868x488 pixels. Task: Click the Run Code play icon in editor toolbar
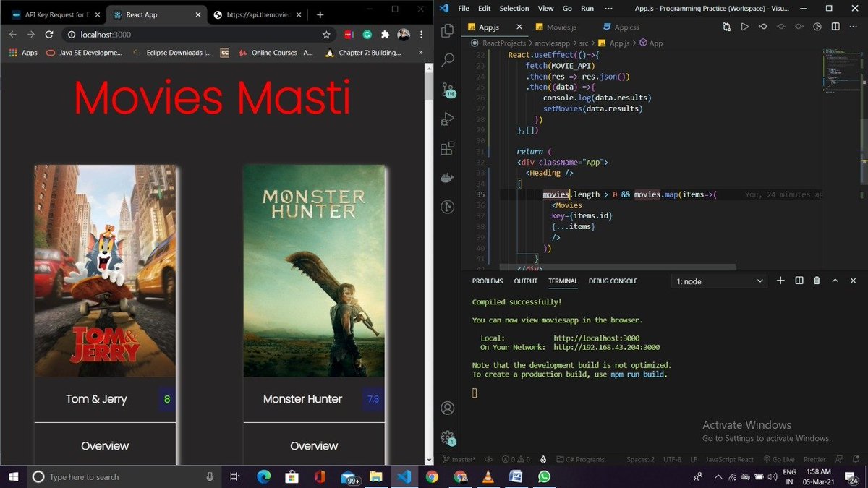744,27
